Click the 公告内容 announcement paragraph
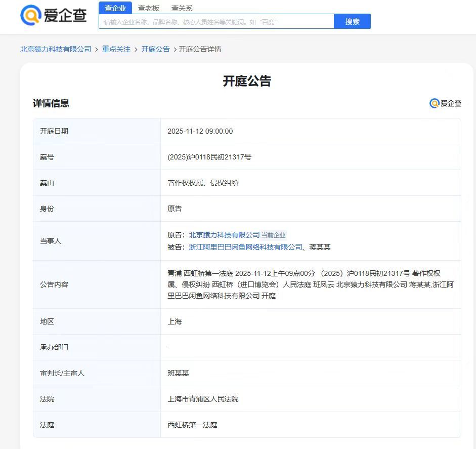 coord(311,284)
